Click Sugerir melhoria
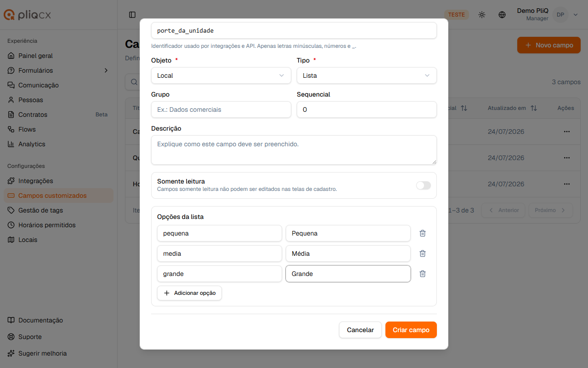The image size is (588, 368). point(58,353)
